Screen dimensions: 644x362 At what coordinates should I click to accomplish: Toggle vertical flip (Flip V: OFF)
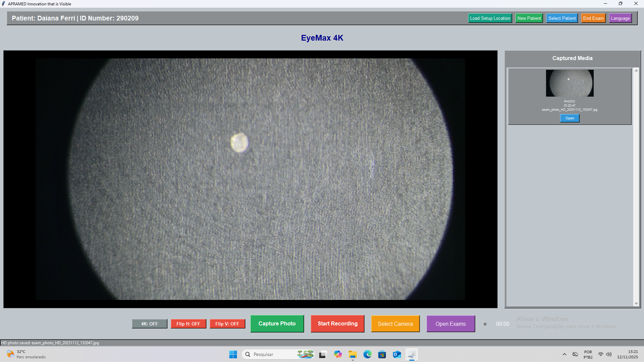tap(227, 324)
